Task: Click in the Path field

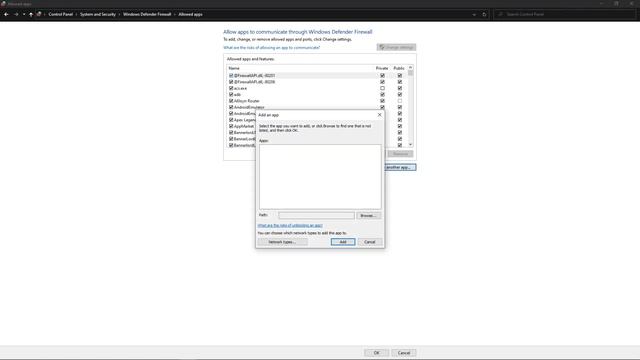Action: (x=316, y=216)
